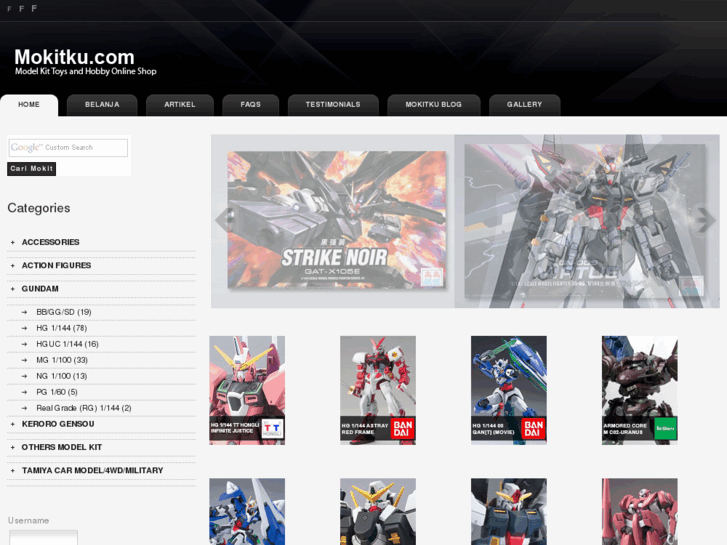
Task: Collapse the Gundam category
Action: [40, 289]
